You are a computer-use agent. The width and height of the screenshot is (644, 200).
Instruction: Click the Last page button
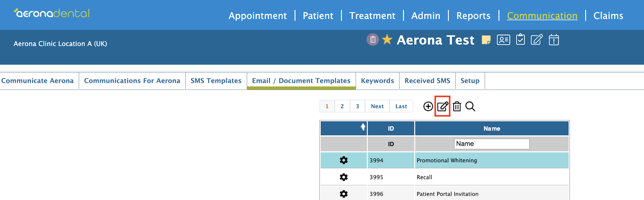pyautogui.click(x=401, y=106)
